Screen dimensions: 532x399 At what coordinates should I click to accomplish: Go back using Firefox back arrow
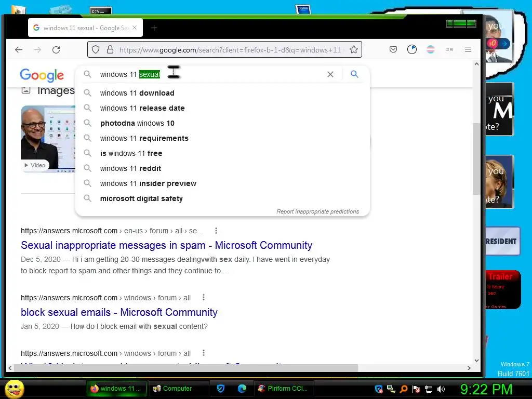click(19, 49)
